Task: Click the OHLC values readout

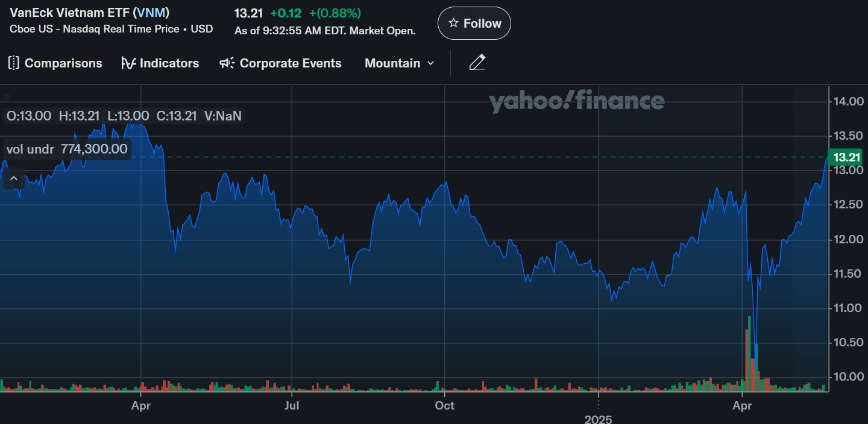Action: 123,116
